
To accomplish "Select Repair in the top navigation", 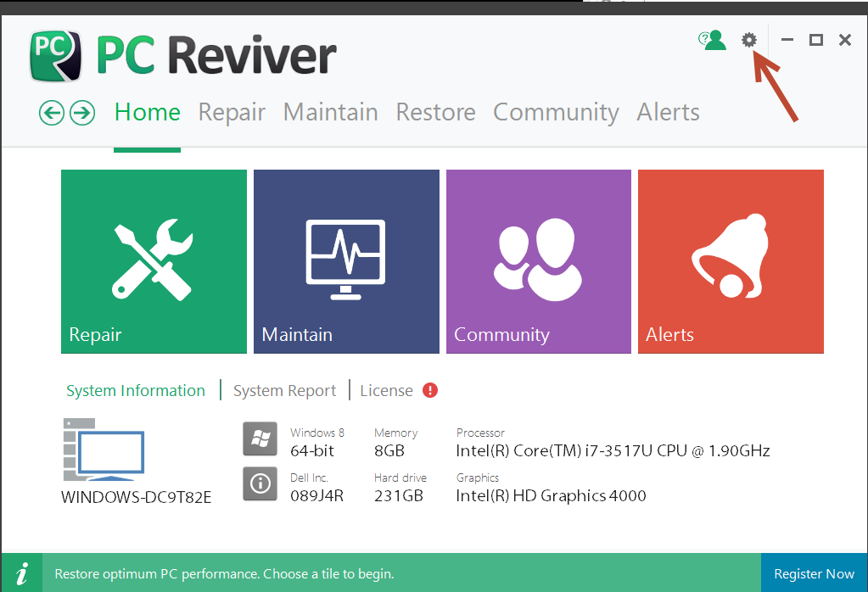I will click(232, 113).
